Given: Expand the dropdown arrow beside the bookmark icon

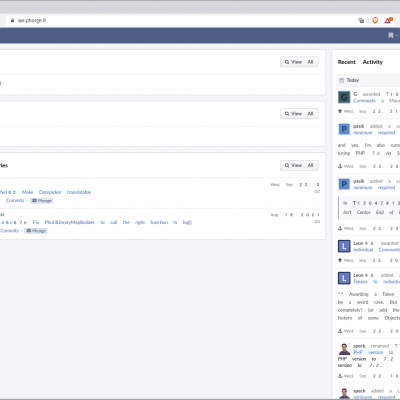Looking at the screenshot, I should point(397,35).
